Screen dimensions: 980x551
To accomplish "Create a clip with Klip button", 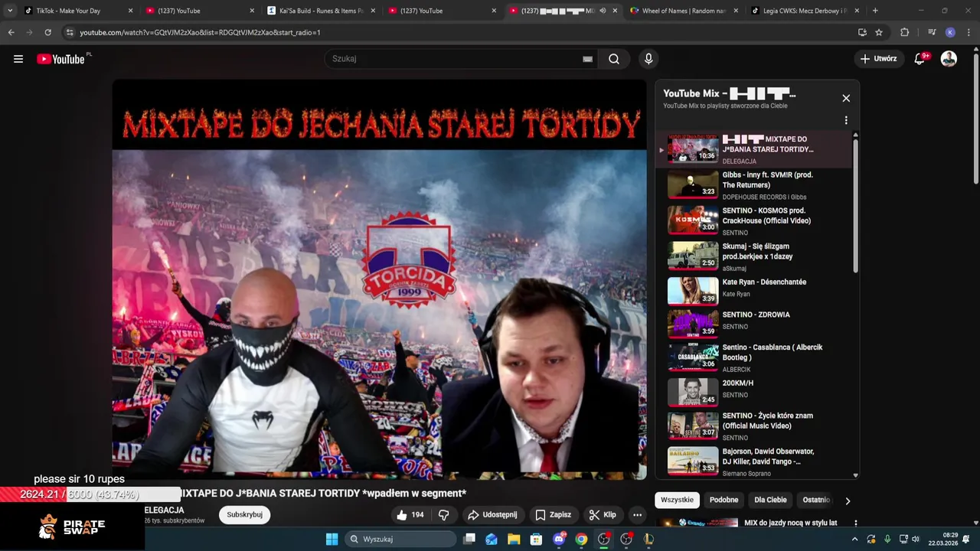I will pyautogui.click(x=603, y=515).
